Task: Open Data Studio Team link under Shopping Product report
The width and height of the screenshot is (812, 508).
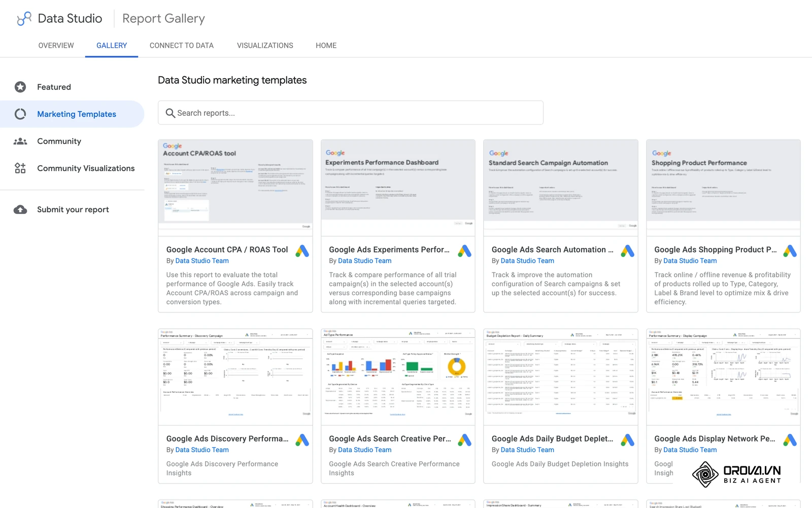Action: 690,261
